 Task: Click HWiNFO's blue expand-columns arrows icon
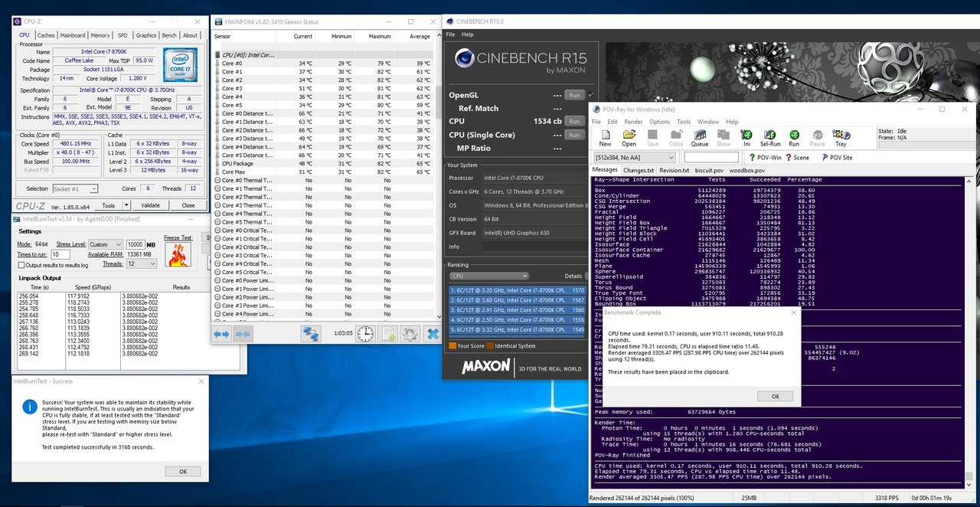click(221, 334)
